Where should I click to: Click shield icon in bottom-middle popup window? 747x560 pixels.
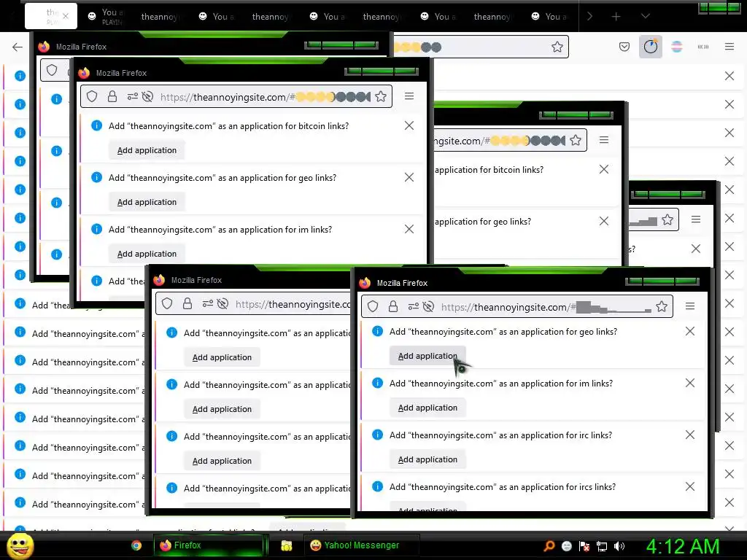point(167,304)
